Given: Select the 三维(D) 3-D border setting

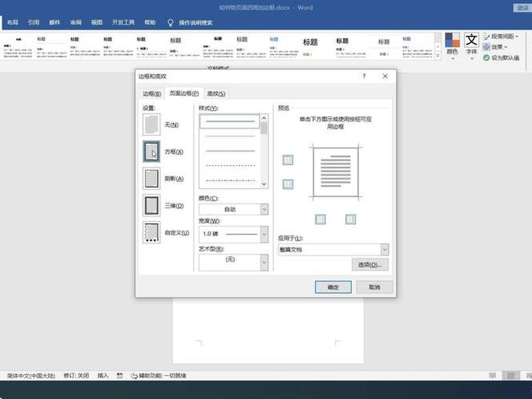Looking at the screenshot, I should [x=152, y=205].
